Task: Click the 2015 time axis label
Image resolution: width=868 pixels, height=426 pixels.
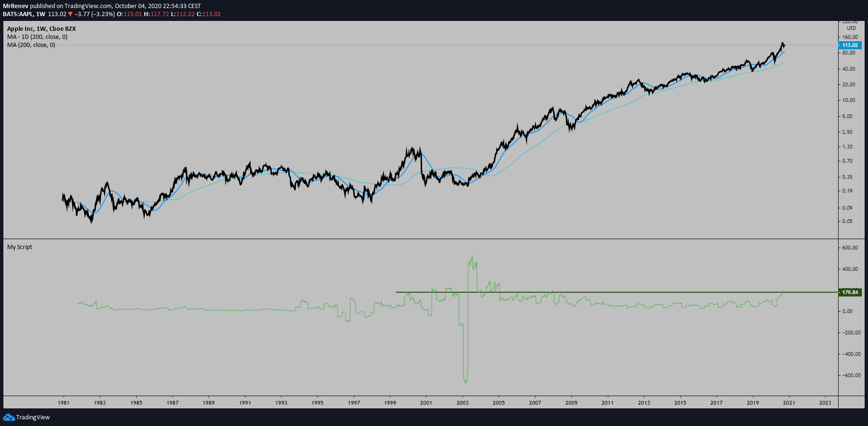Action: [x=680, y=403]
